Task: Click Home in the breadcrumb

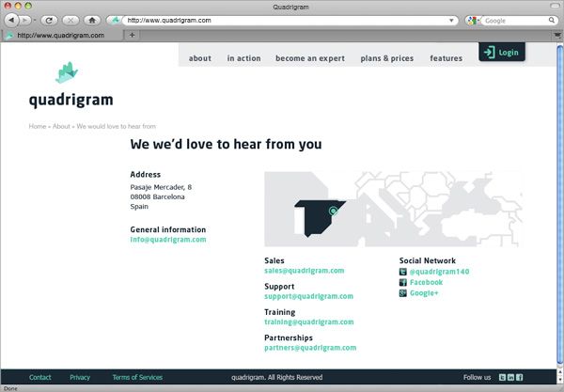Action: click(38, 126)
